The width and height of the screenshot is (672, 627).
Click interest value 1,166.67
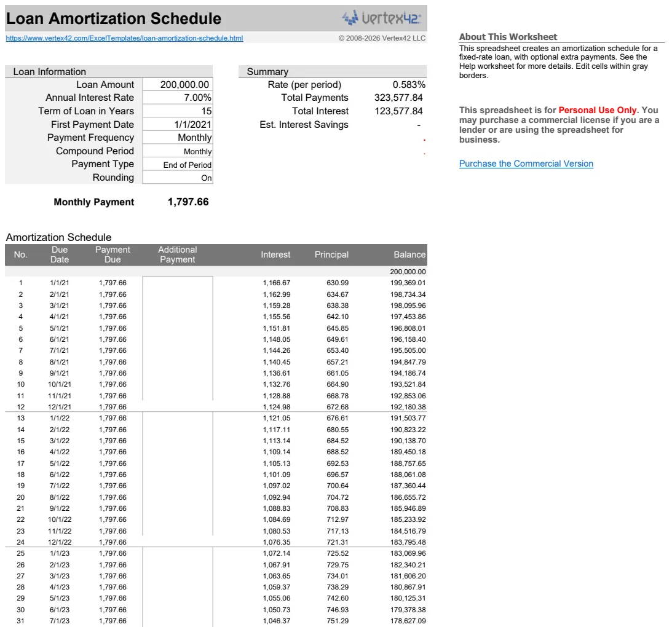click(x=277, y=283)
